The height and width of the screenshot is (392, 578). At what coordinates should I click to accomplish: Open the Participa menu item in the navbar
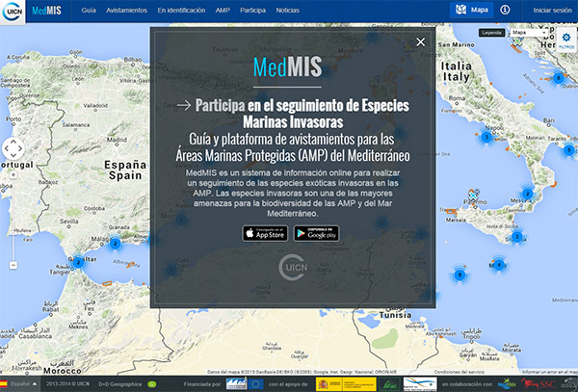(252, 11)
